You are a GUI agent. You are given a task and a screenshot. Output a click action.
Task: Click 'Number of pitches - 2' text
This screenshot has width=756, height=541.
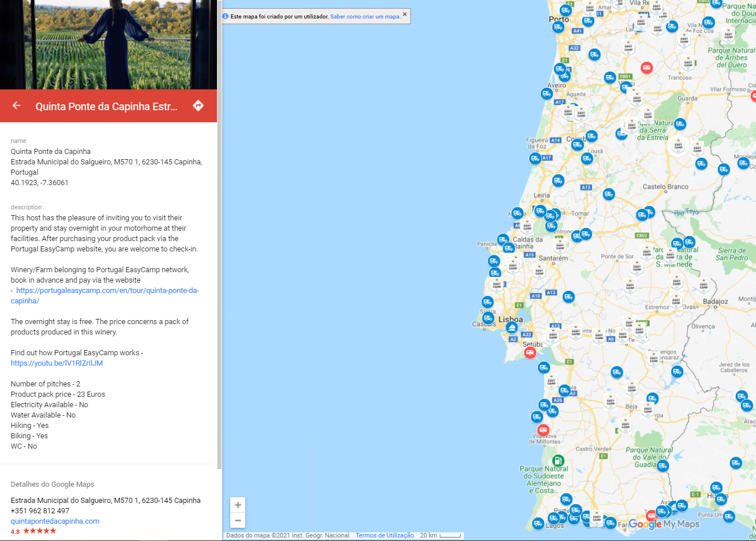click(46, 384)
